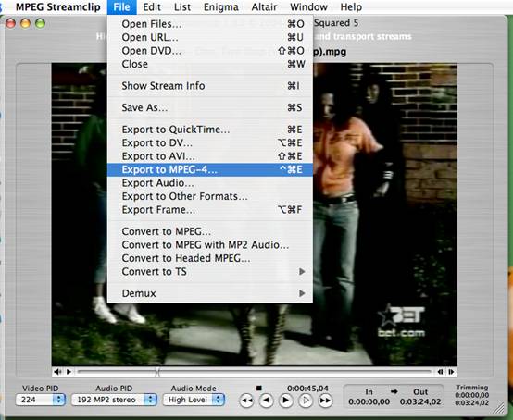The height and width of the screenshot is (420, 513).
Task: Click the current time 0:00:45,04
Action: pos(307,389)
